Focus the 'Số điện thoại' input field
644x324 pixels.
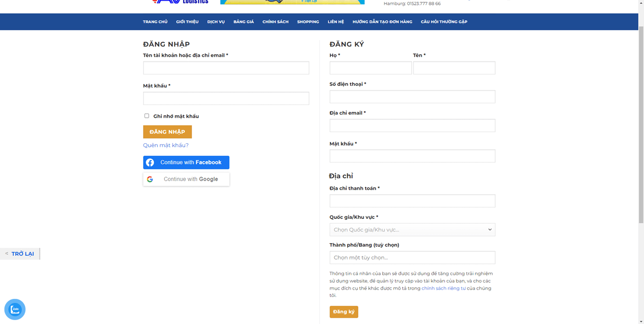click(x=412, y=97)
